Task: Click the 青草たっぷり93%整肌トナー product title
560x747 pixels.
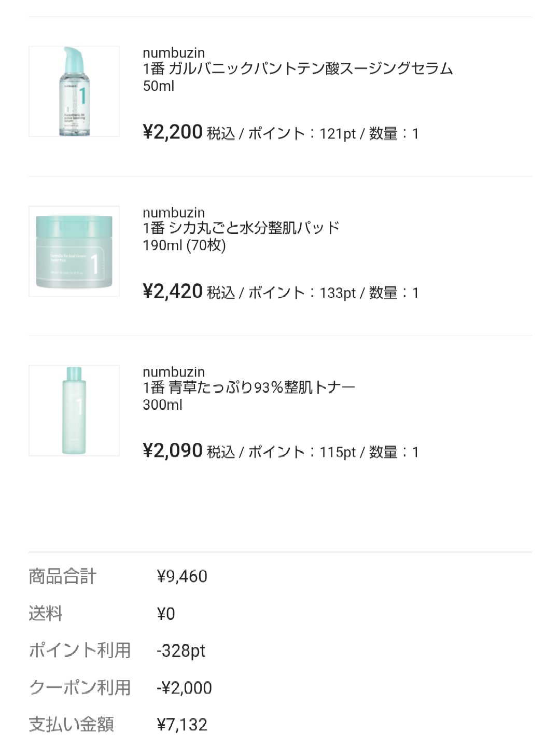Action: point(249,387)
